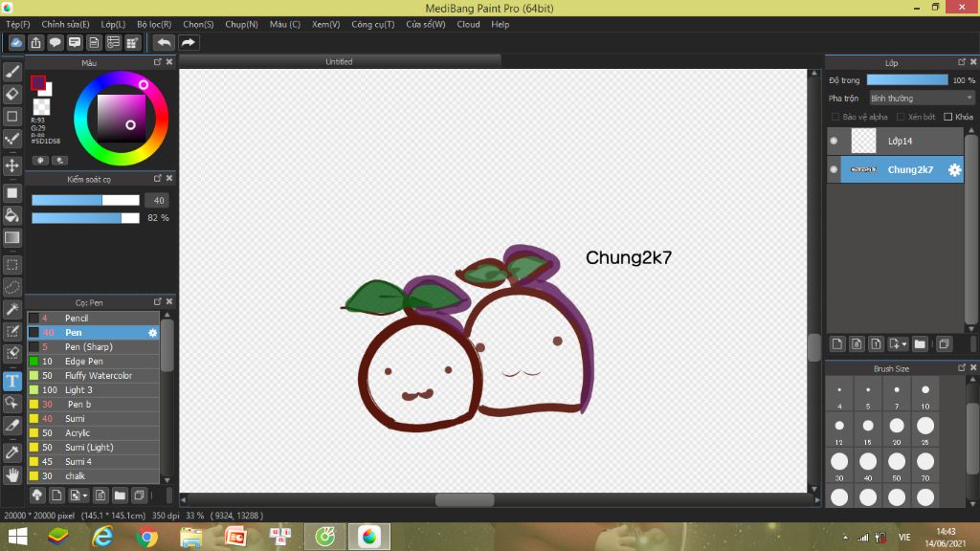
Task: Click the folder icon in layer panel
Action: coord(920,343)
